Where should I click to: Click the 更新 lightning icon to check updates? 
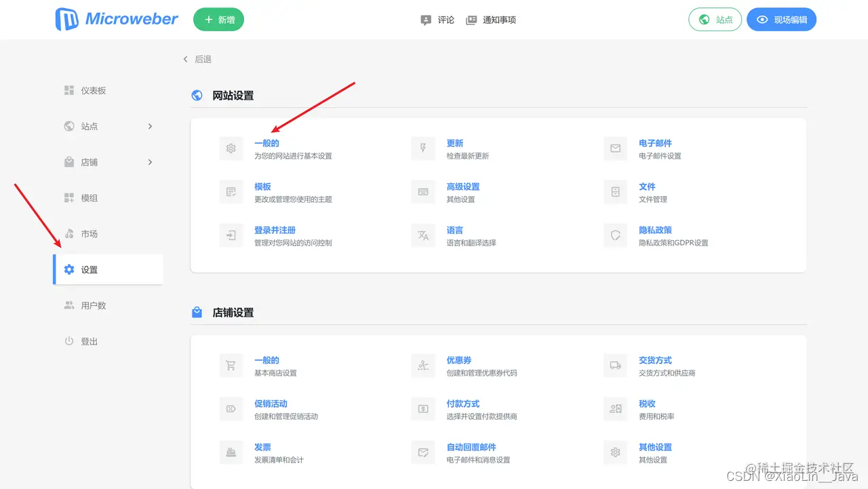point(423,148)
